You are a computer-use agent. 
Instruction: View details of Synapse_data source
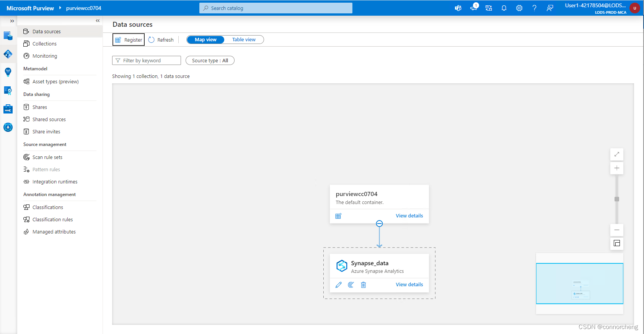click(409, 285)
